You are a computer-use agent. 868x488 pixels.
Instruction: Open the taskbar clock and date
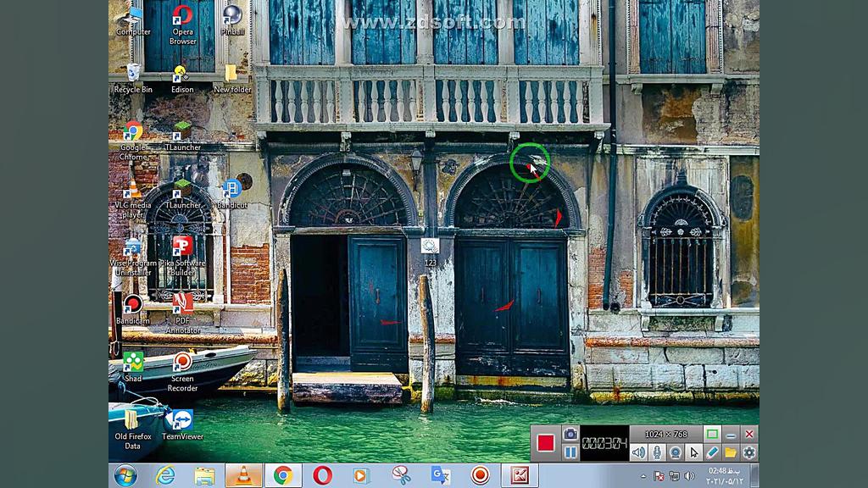(x=725, y=476)
